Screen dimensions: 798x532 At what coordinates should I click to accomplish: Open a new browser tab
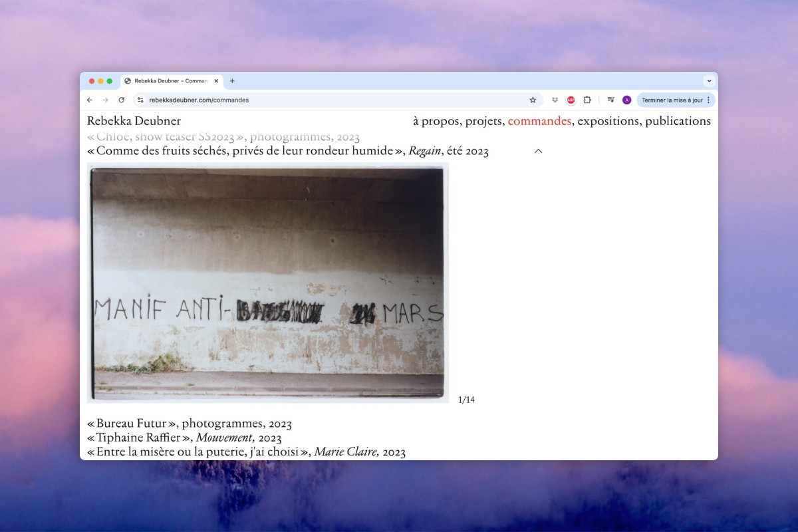pyautogui.click(x=232, y=81)
